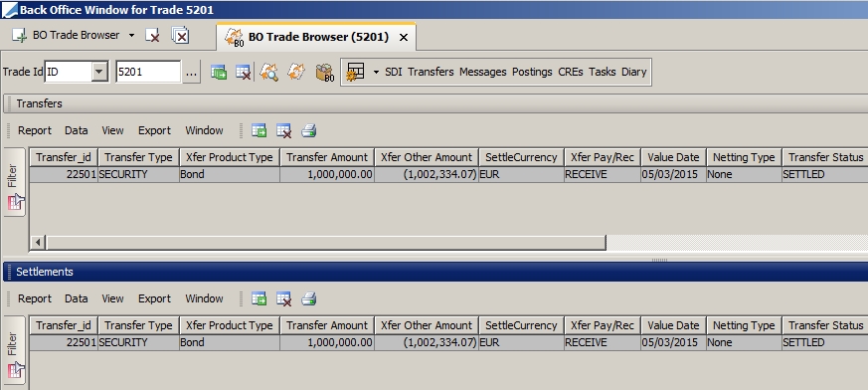Expand the Filter side tab in Settlements panel
This screenshot has height=390, width=868.
[x=14, y=350]
